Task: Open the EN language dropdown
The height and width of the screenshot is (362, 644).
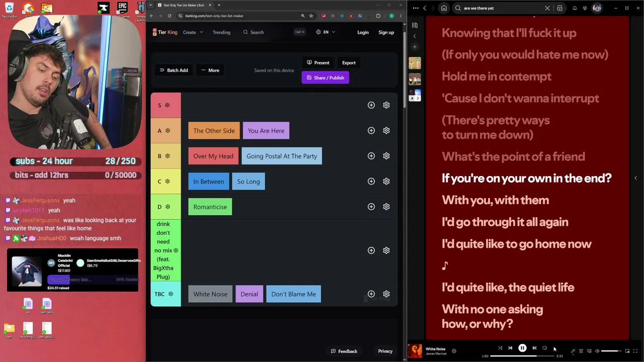Action: coord(326,32)
